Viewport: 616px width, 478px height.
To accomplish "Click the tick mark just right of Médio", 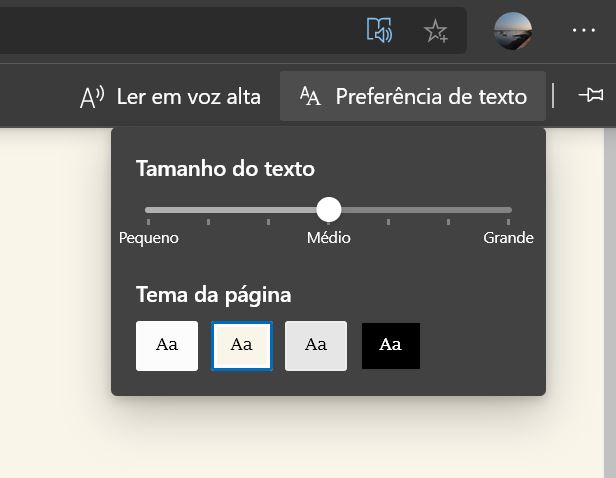I will pos(389,222).
